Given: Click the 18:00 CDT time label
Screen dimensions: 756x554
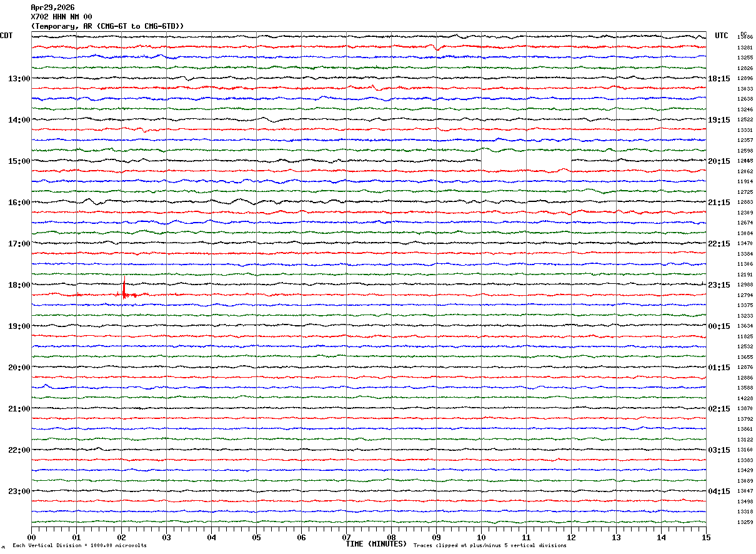Looking at the screenshot, I should pyautogui.click(x=19, y=285).
